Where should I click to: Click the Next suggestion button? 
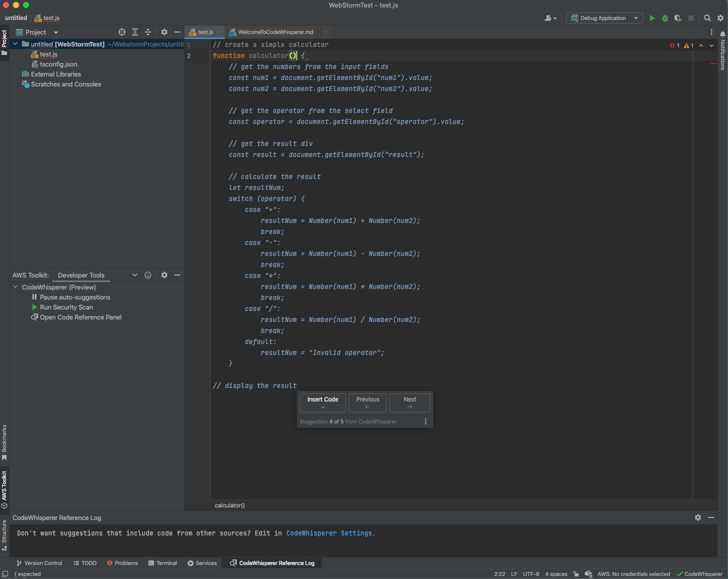coord(410,403)
